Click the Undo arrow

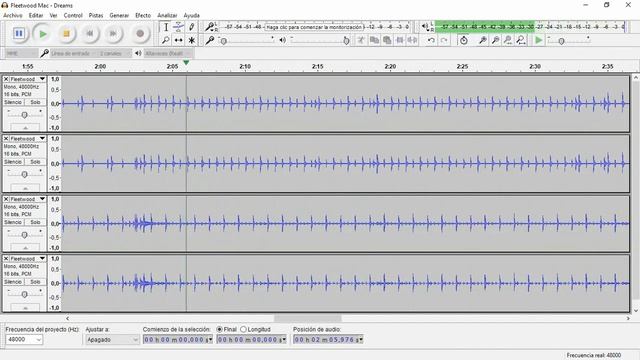pyautogui.click(x=431, y=40)
